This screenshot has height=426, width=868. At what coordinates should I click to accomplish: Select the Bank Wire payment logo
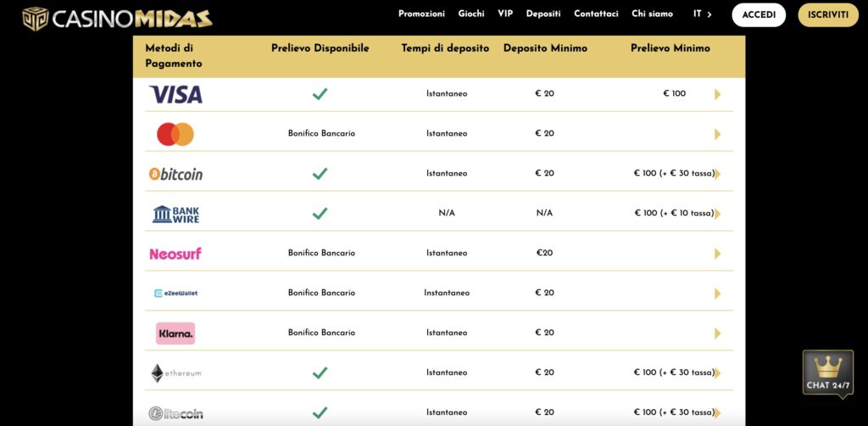pyautogui.click(x=175, y=214)
